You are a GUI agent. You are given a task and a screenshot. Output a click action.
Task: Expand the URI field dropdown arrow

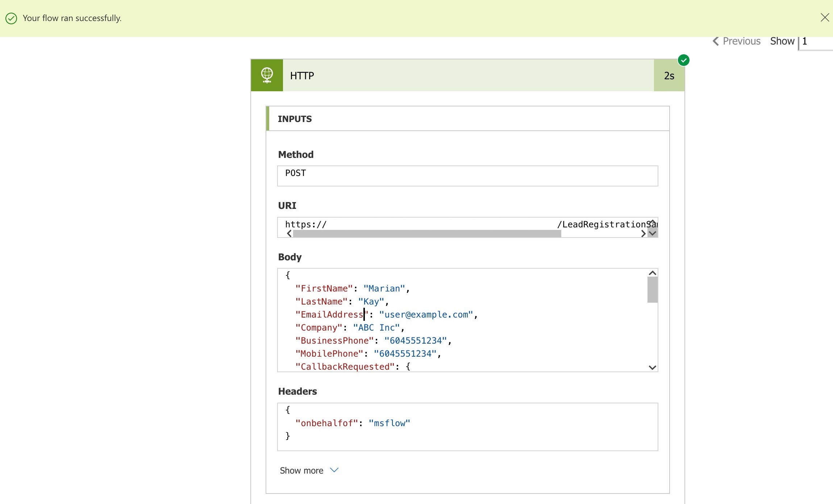click(x=653, y=233)
